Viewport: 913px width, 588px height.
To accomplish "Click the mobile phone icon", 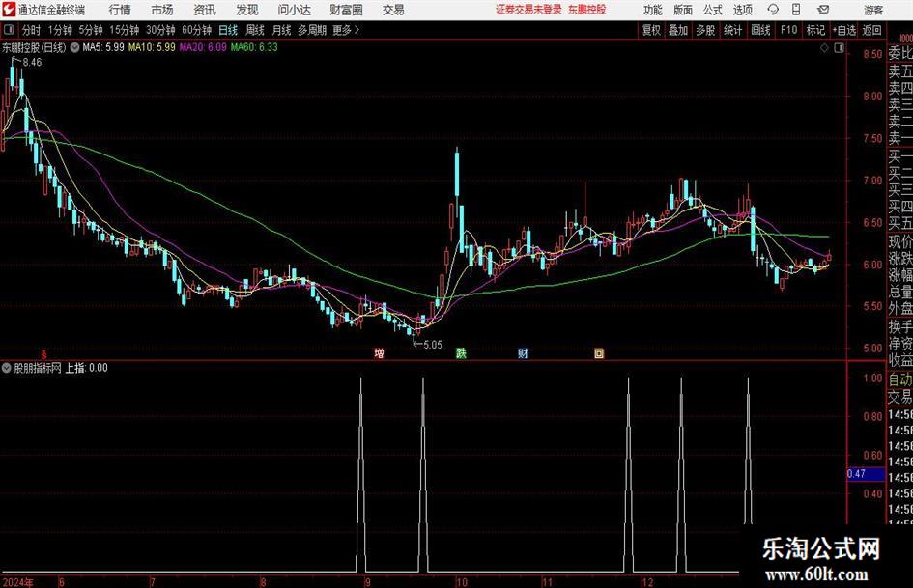I will click(796, 10).
